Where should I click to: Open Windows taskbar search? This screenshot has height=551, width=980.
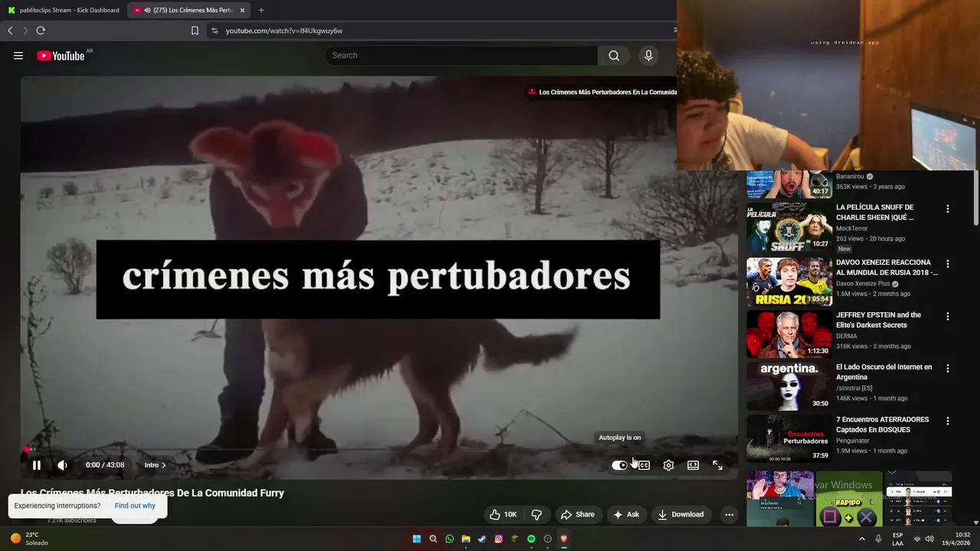point(433,539)
